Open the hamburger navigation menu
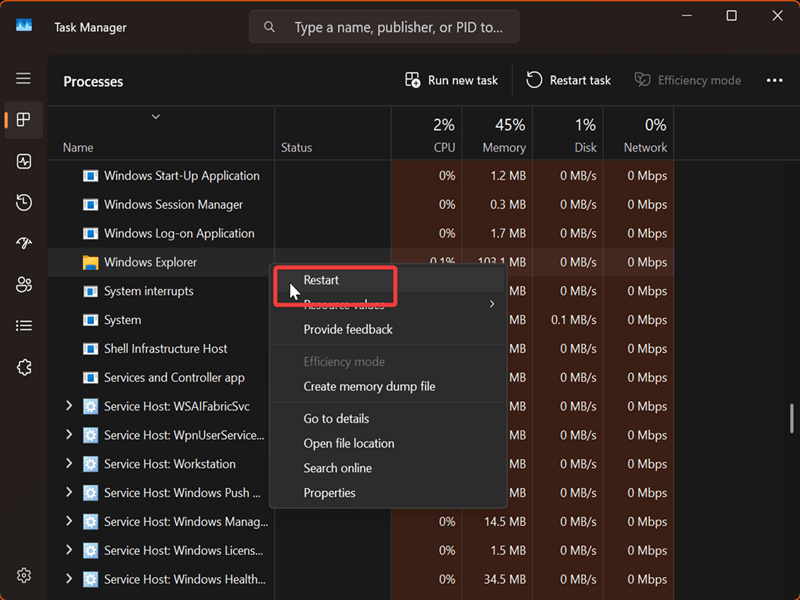 (23, 79)
